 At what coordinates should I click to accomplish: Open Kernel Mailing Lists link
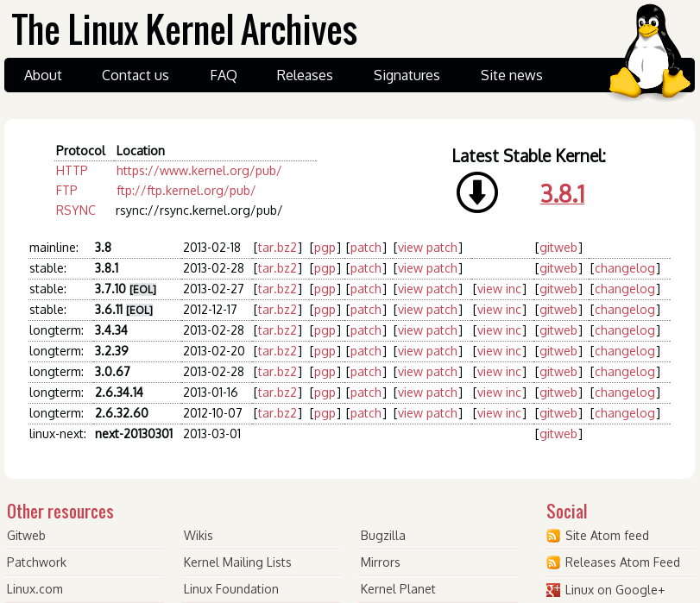[237, 562]
